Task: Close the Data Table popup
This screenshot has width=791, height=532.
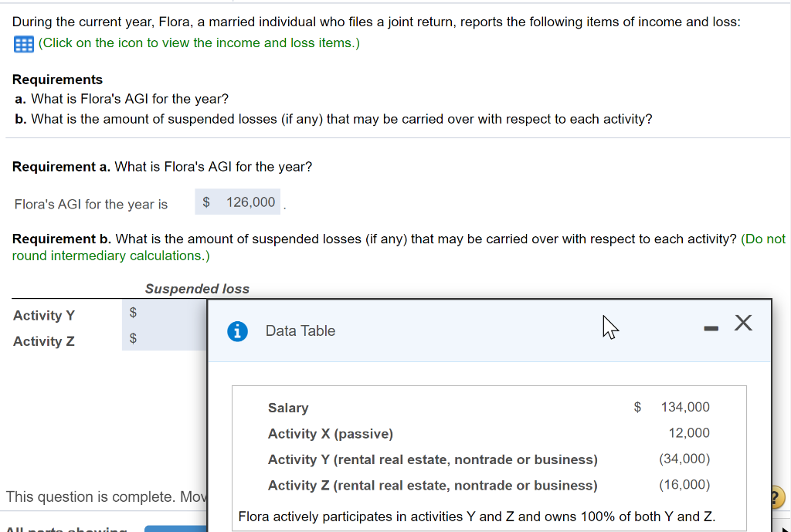Action: pos(742,324)
